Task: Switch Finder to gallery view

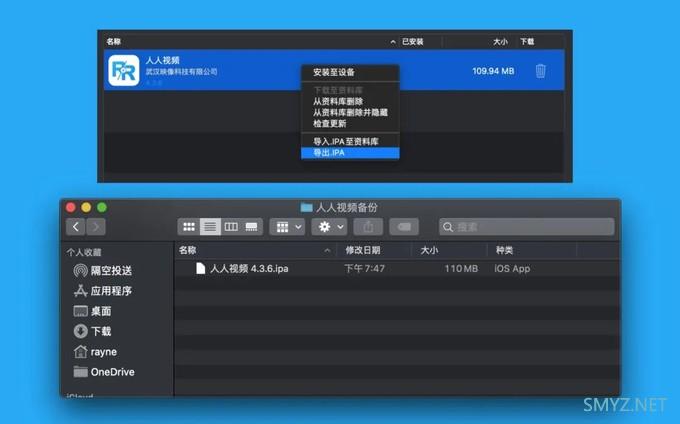Action: coord(252,227)
